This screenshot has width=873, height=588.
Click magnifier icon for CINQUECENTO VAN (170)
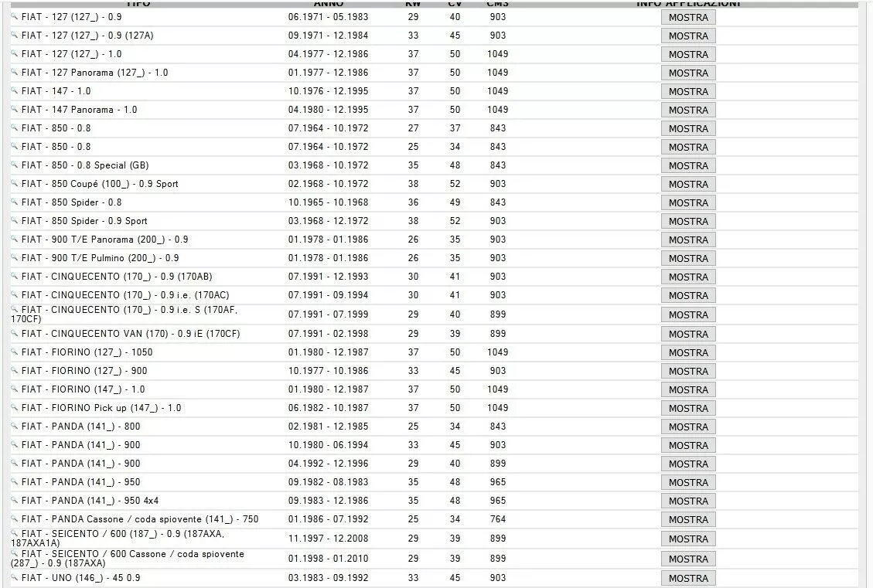coord(15,333)
